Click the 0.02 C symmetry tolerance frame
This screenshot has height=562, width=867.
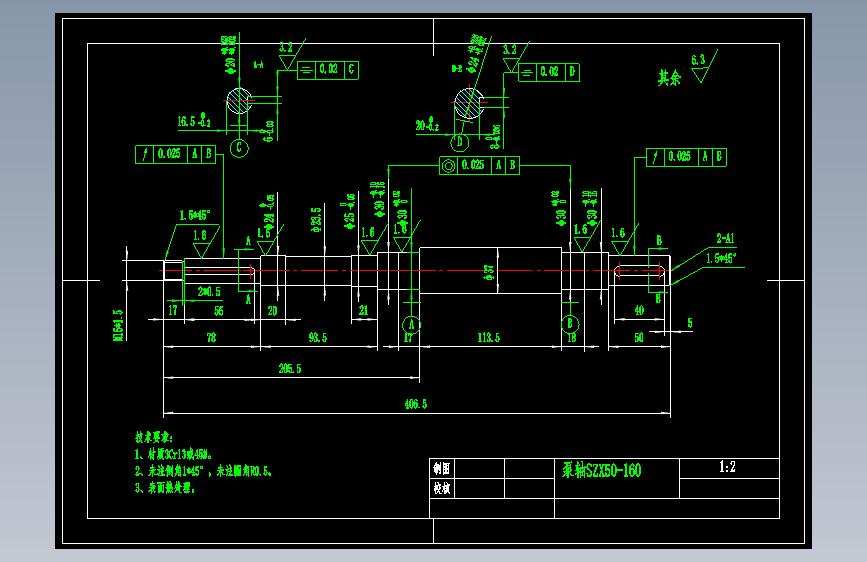(x=328, y=70)
